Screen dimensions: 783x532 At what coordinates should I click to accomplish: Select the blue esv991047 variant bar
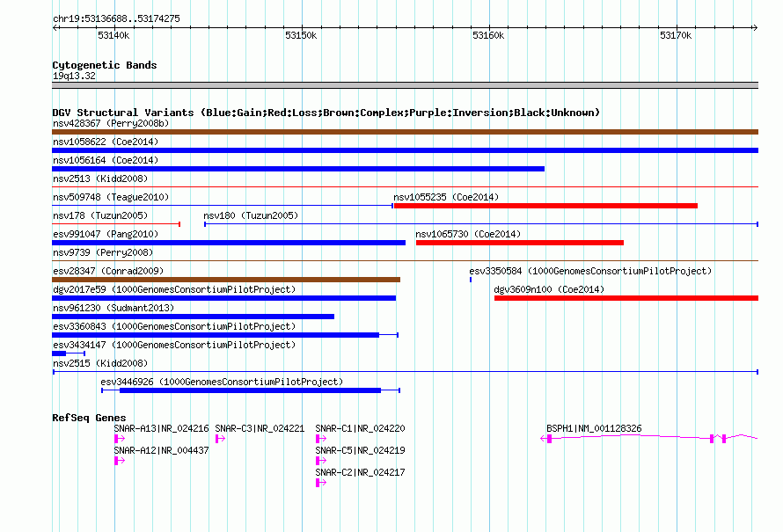229,243
